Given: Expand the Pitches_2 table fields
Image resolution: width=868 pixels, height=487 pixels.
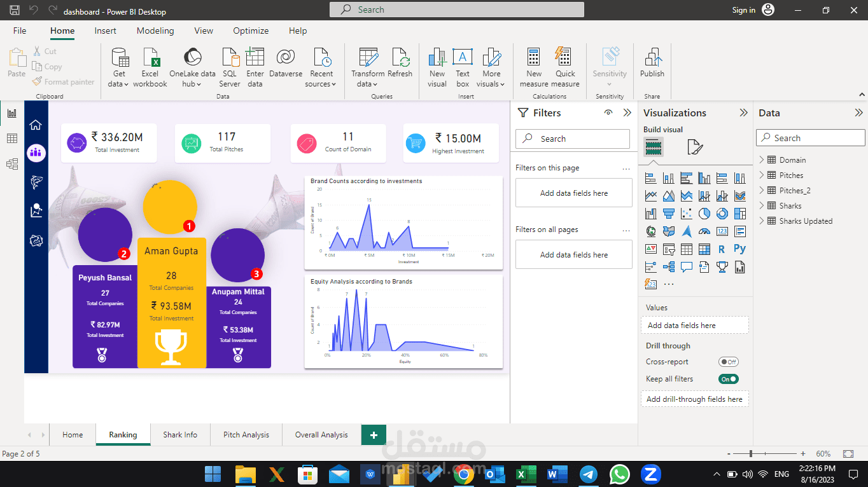Looking at the screenshot, I should [x=762, y=191].
